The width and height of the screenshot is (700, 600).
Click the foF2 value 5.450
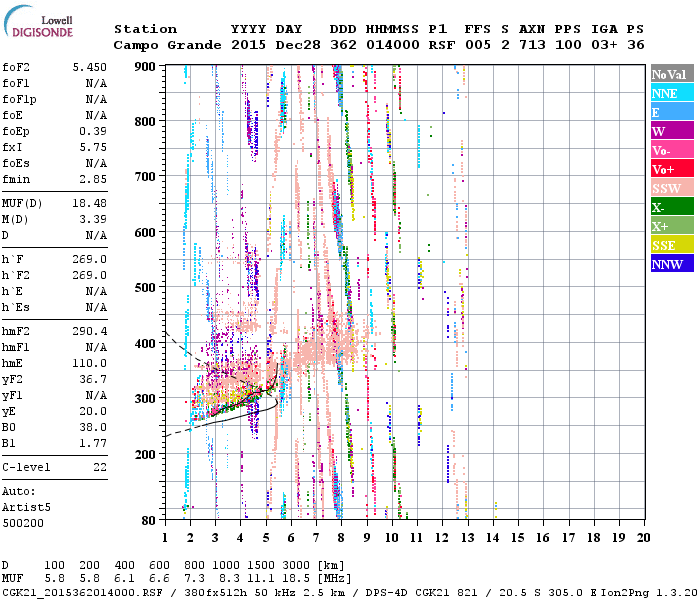(x=89, y=67)
